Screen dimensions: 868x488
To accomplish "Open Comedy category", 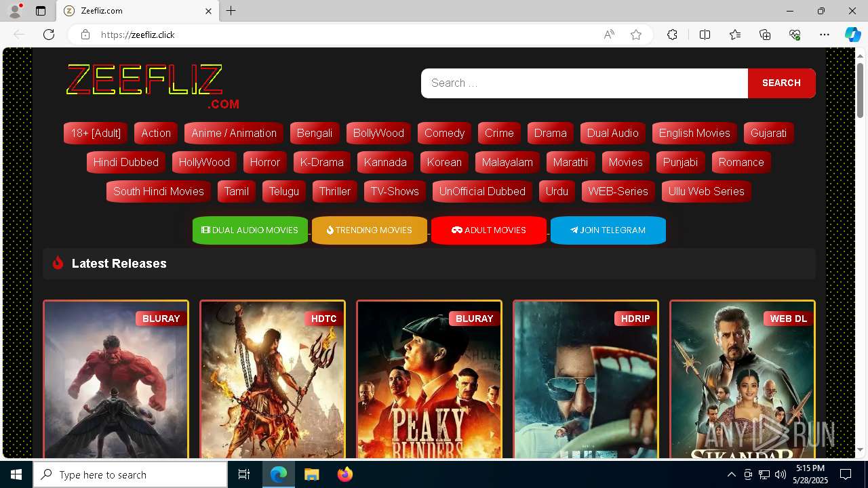I will coord(444,133).
